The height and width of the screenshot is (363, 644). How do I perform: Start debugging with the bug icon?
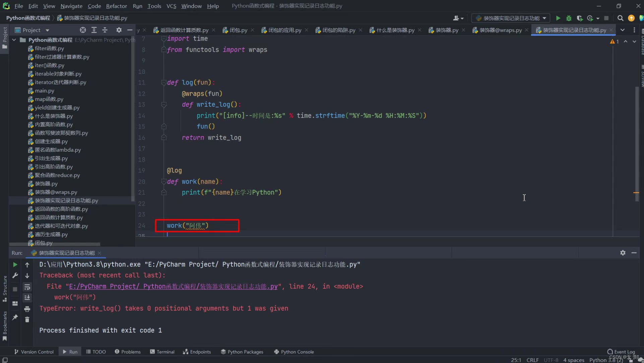(569, 18)
